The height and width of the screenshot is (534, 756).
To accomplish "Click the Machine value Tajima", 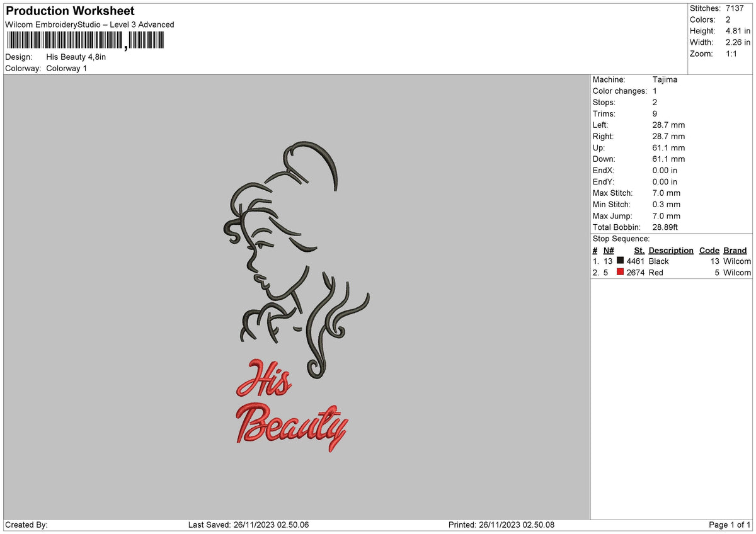I will coord(665,79).
